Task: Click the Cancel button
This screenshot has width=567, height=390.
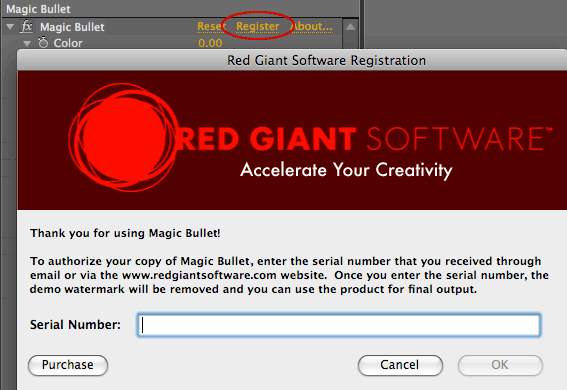Action: pyautogui.click(x=400, y=365)
